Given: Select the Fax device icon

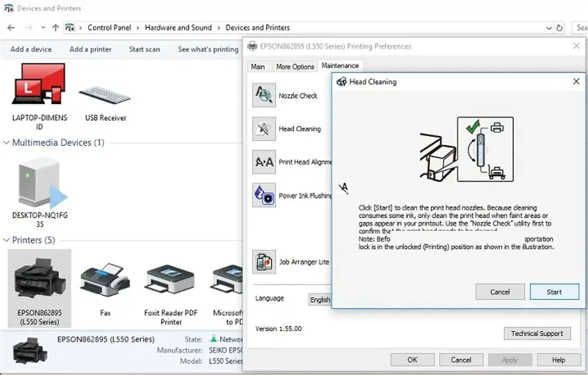Looking at the screenshot, I should point(105,280).
